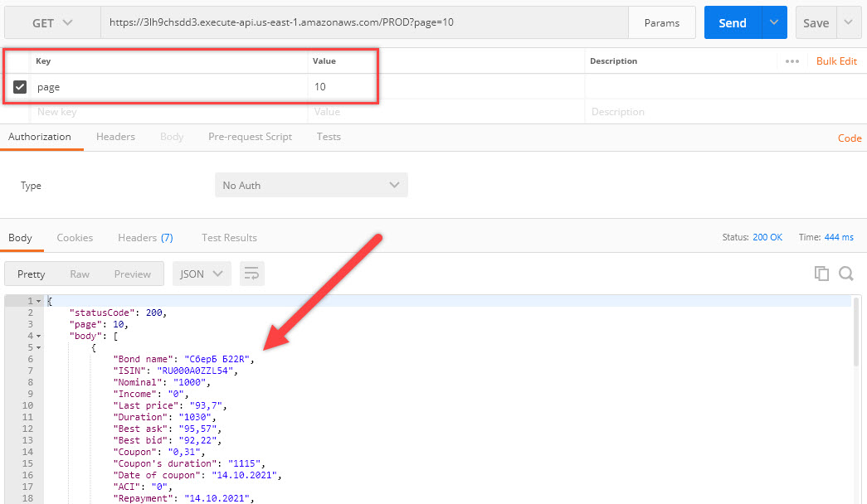Copy the response body to clipboard
The width and height of the screenshot is (867, 504).
821,274
